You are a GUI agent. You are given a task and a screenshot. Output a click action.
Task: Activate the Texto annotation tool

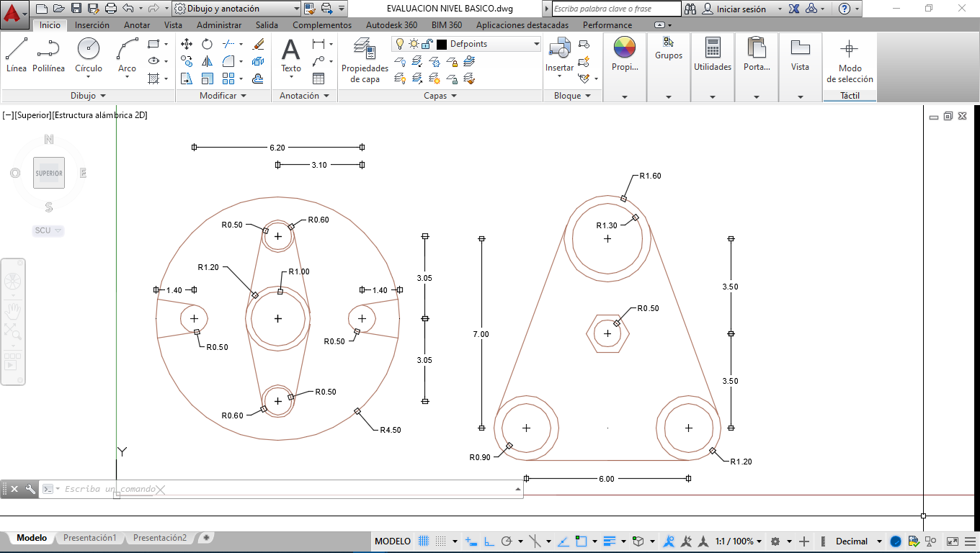tap(290, 55)
